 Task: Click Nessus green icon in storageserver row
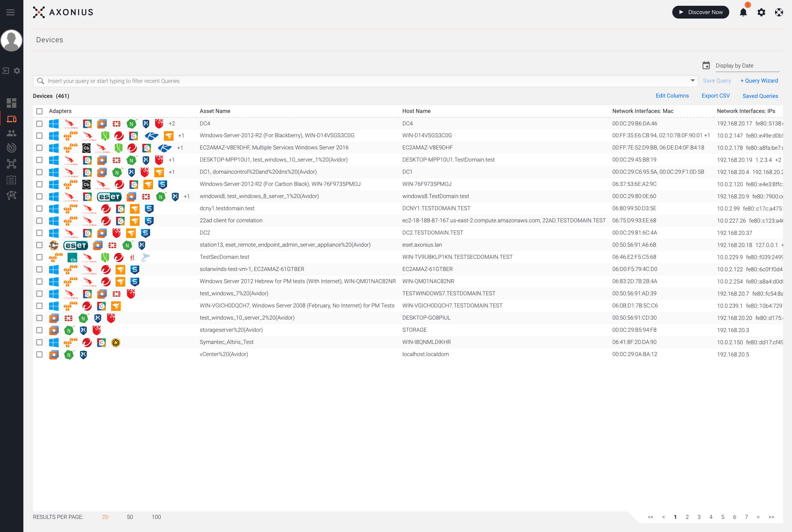click(69, 330)
